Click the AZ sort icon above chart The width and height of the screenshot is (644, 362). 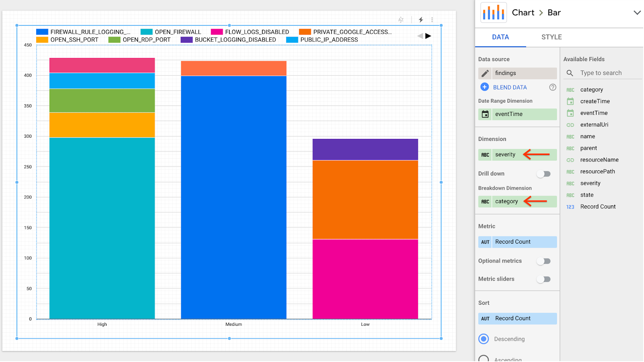click(401, 20)
